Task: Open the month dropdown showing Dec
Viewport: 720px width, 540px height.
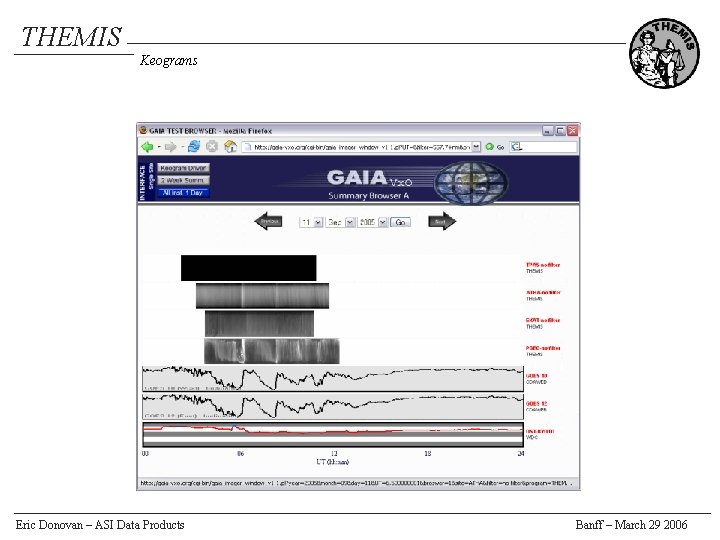Action: click(340, 222)
